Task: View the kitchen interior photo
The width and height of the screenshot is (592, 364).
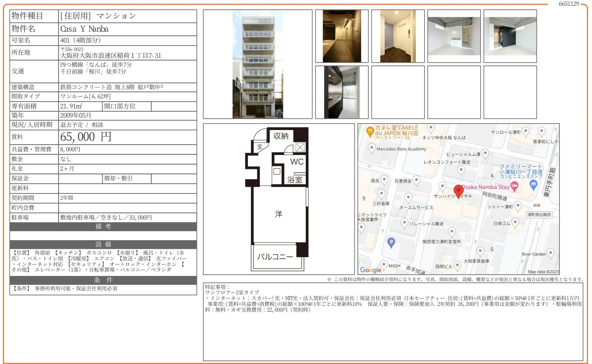Action: pos(342,92)
